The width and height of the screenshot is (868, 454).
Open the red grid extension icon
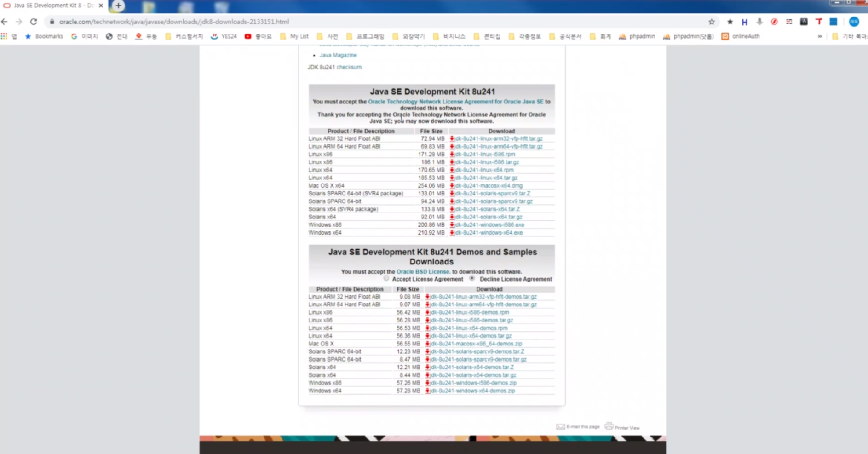(x=789, y=22)
